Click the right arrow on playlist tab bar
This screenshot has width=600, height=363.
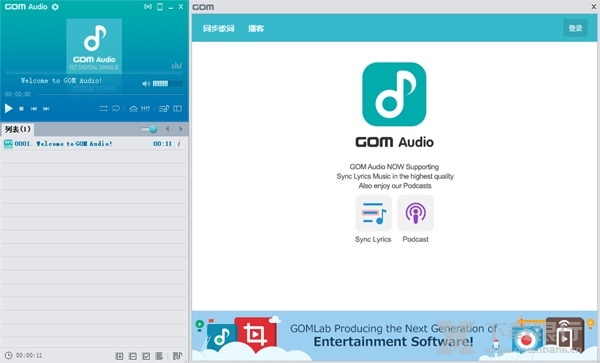[181, 129]
